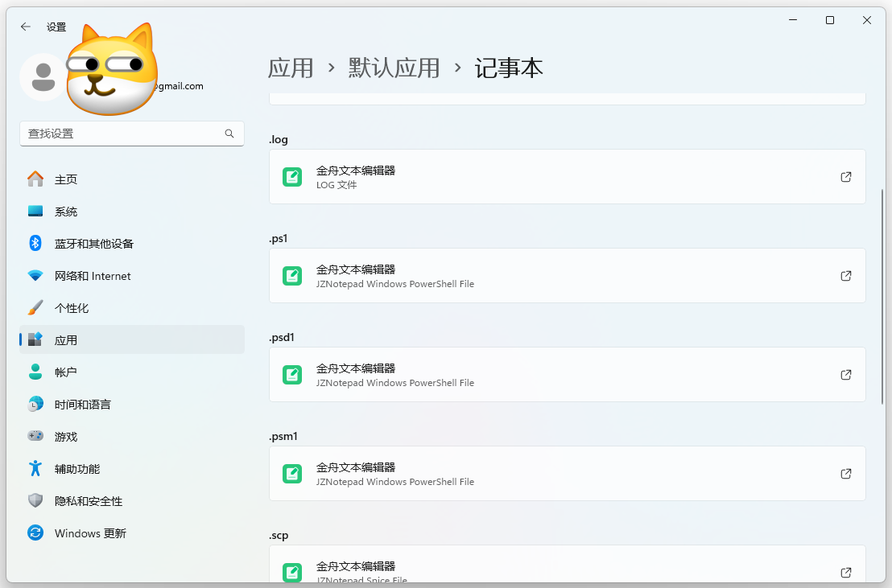Go to 应用 in the breadcrumb

click(x=291, y=68)
